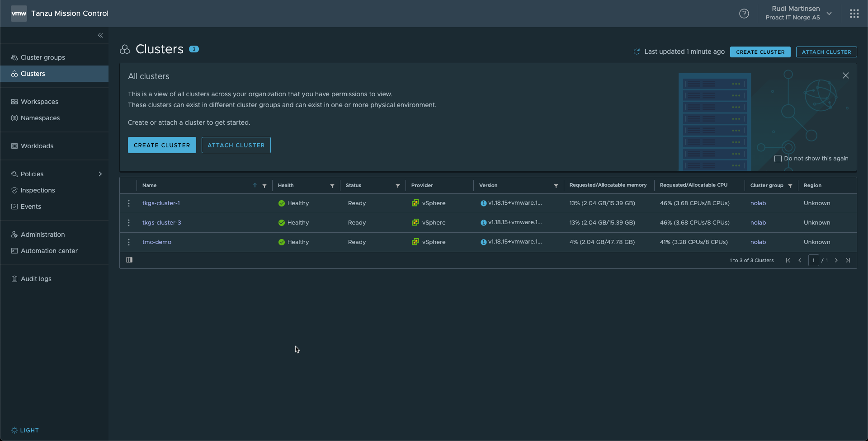Expand the Policies submenu

[x=100, y=174]
